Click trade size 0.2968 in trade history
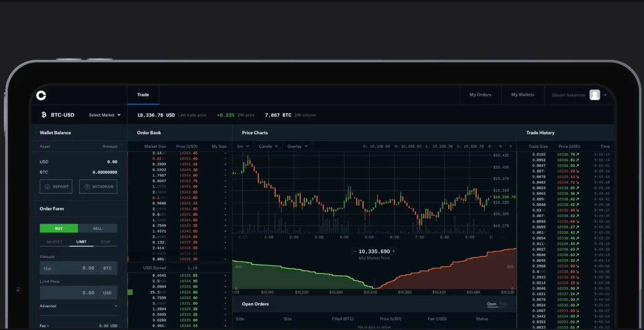644x330 pixels. (x=539, y=266)
